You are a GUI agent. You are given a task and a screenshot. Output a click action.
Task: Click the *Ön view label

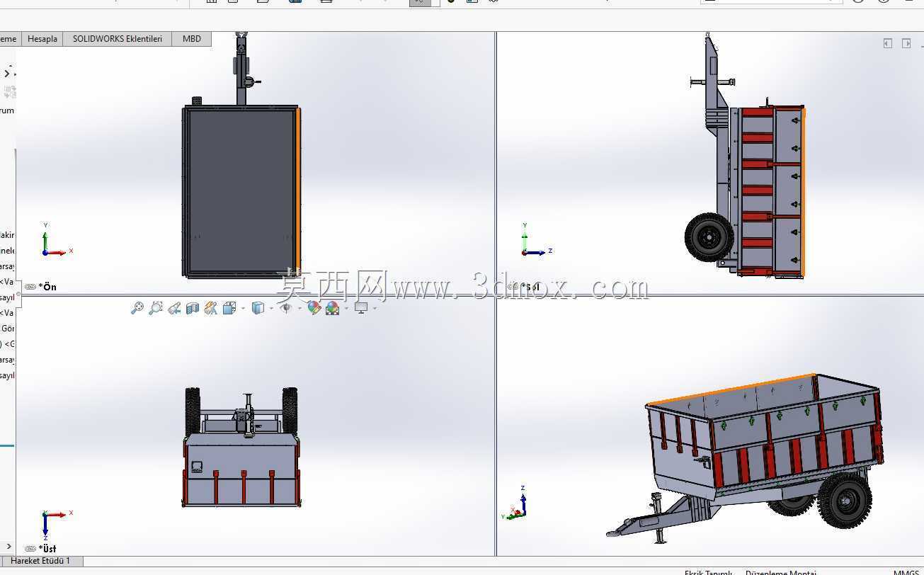point(47,287)
